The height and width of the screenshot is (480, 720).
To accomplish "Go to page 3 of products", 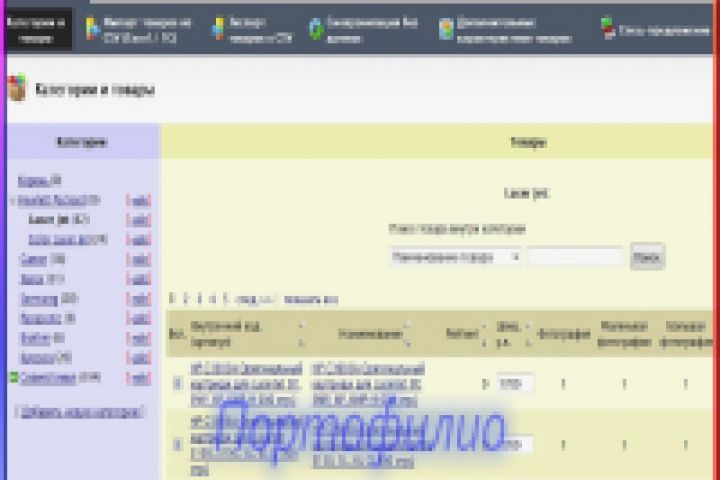I will point(199,299).
